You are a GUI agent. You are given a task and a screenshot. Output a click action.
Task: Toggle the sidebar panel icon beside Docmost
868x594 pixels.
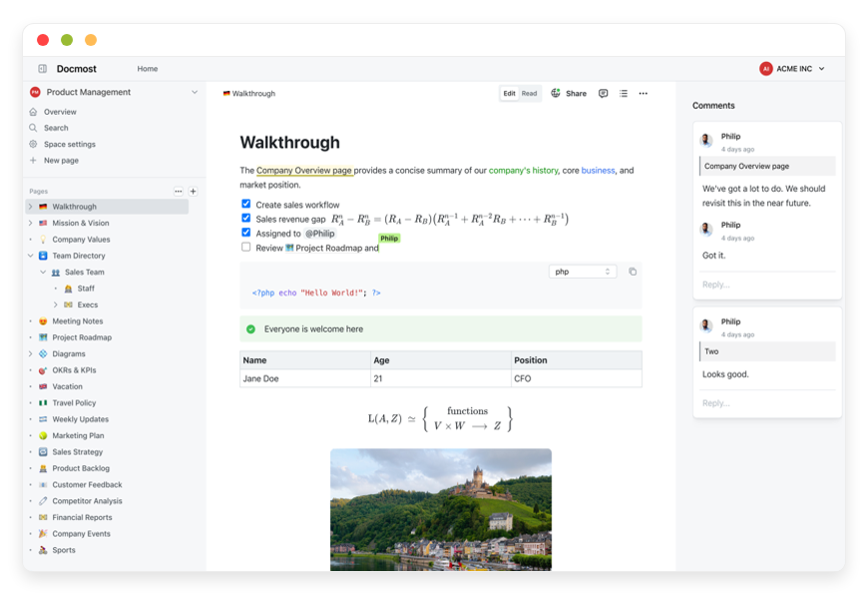(x=43, y=69)
